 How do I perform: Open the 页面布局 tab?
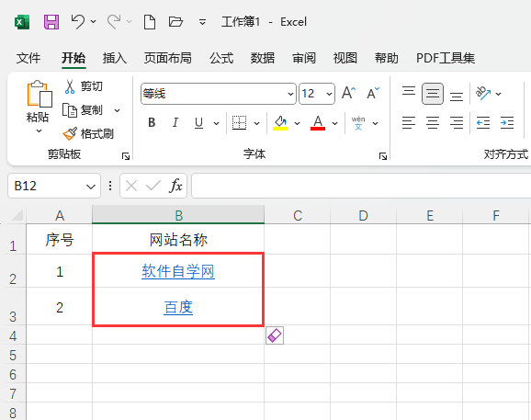pyautogui.click(x=168, y=58)
